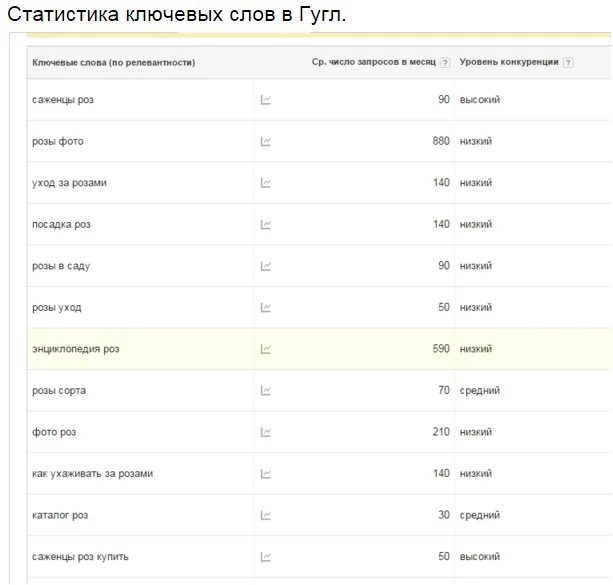The image size is (613, 585).
Task: Click the value 70 for розы сорта
Action: tap(444, 390)
